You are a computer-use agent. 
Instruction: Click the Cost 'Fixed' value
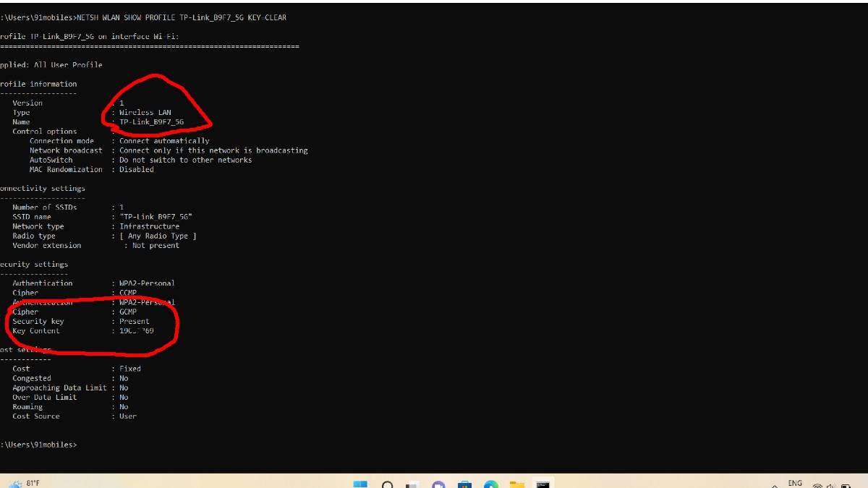(130, 369)
